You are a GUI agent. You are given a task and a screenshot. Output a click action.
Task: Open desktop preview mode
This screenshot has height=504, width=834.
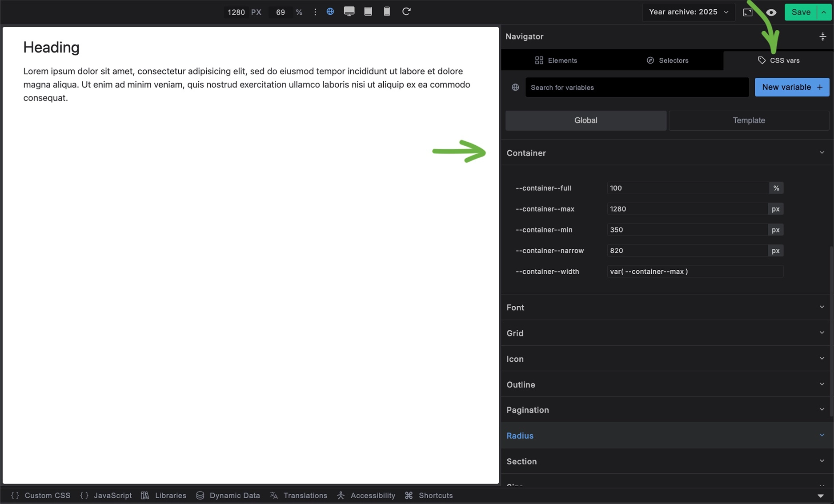(x=349, y=12)
